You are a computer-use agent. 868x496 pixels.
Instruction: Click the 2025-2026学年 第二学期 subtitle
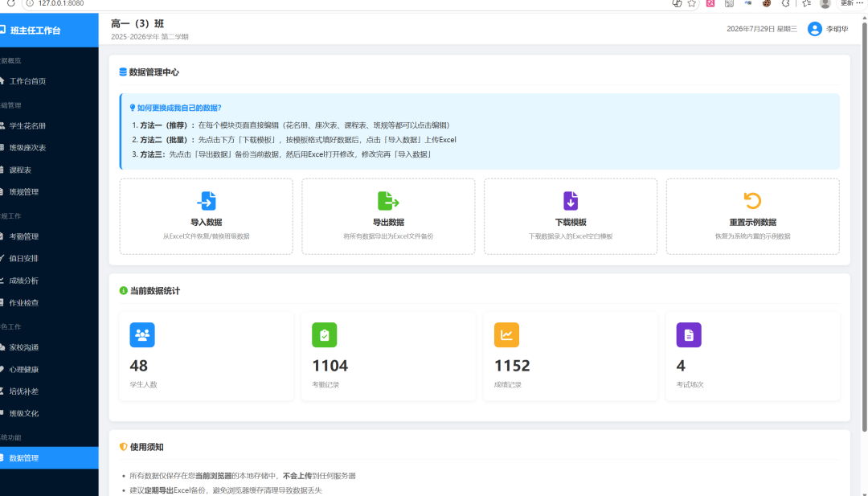149,37
